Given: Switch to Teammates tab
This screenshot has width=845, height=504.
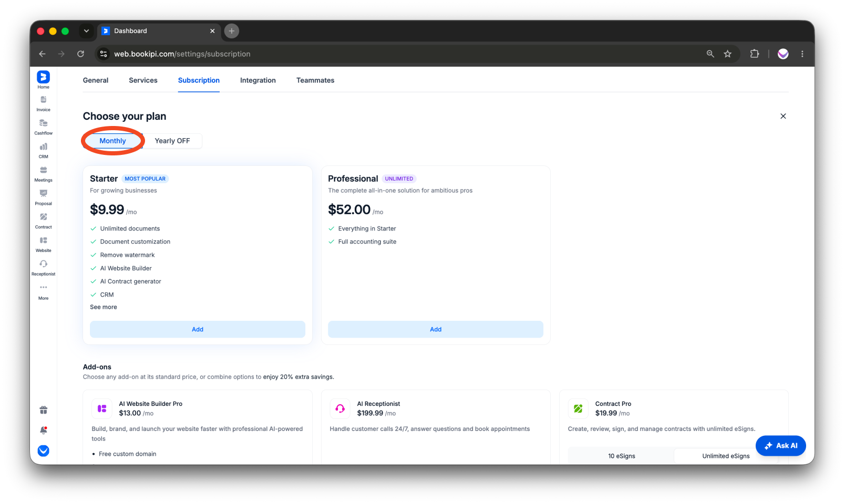Looking at the screenshot, I should [x=315, y=80].
